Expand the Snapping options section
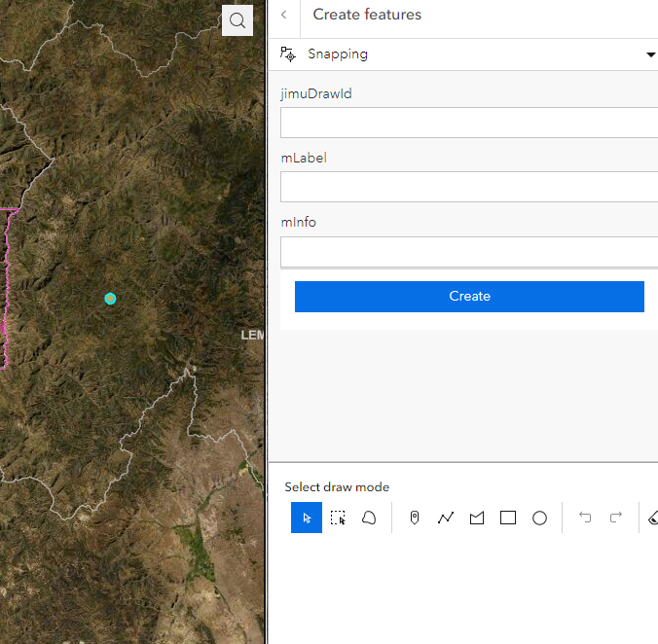The image size is (658, 644). pos(338,54)
